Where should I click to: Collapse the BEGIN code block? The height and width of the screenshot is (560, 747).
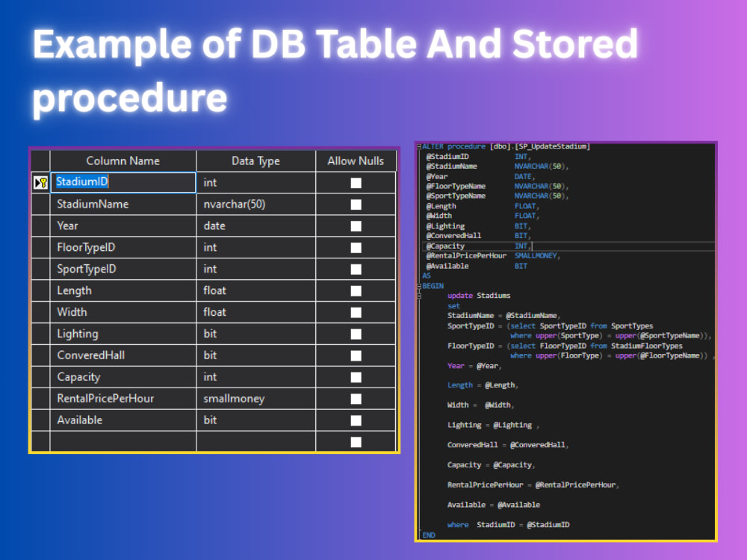[x=419, y=286]
